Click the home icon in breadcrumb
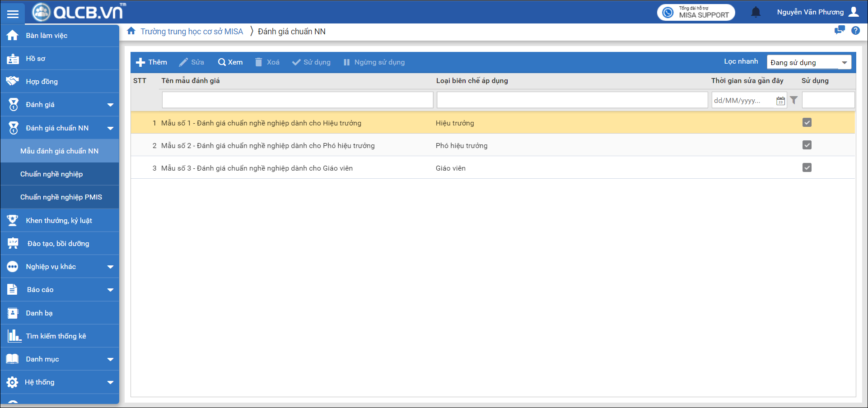The height and width of the screenshot is (408, 868). coord(131,31)
